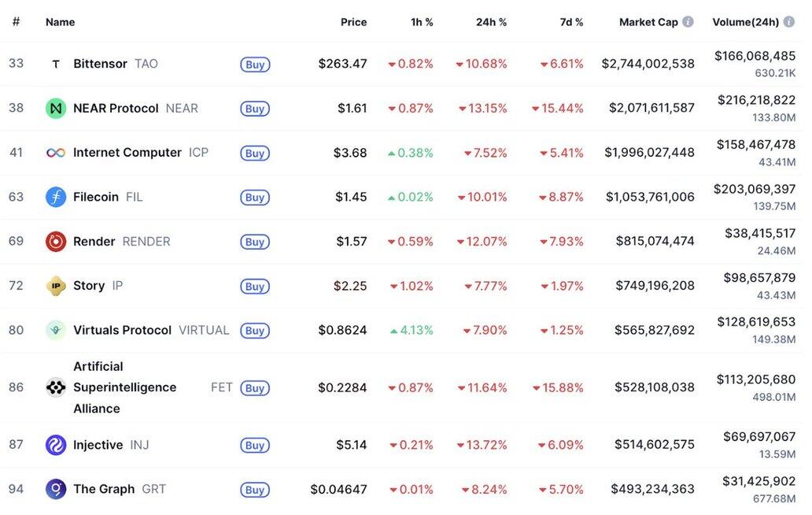Open the Market Cap info icon
Screen dimensions: 812x515
(688, 22)
